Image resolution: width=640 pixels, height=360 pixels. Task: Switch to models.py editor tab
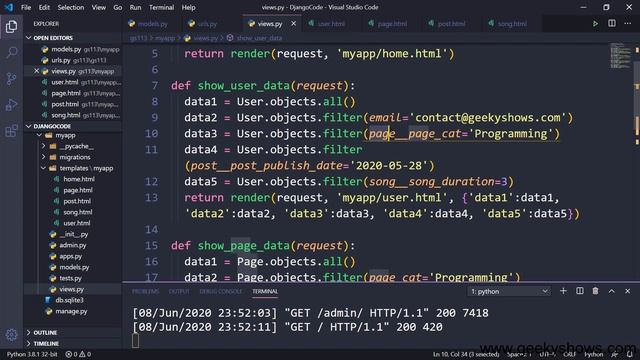153,24
